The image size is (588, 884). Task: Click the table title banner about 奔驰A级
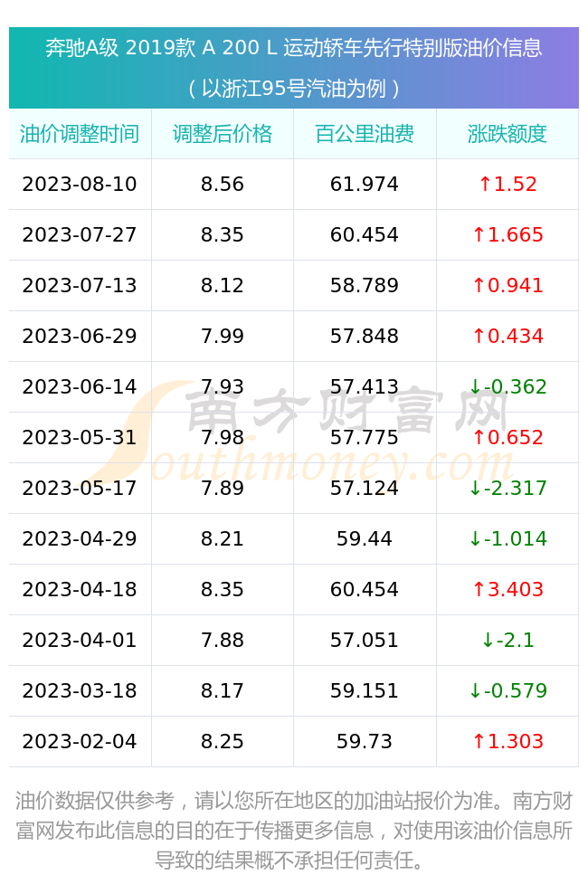tap(294, 68)
